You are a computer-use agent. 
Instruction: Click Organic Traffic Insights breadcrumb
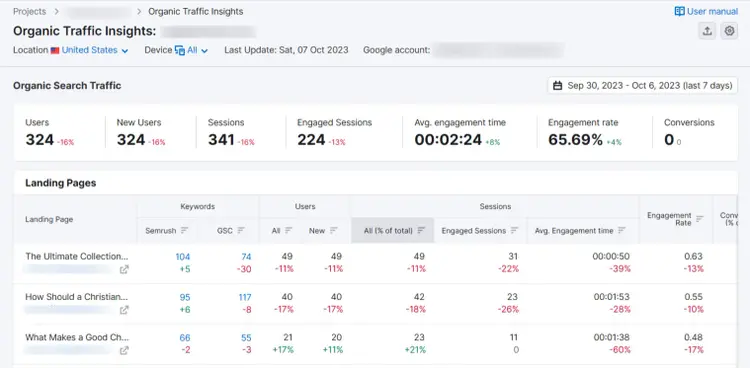(196, 11)
